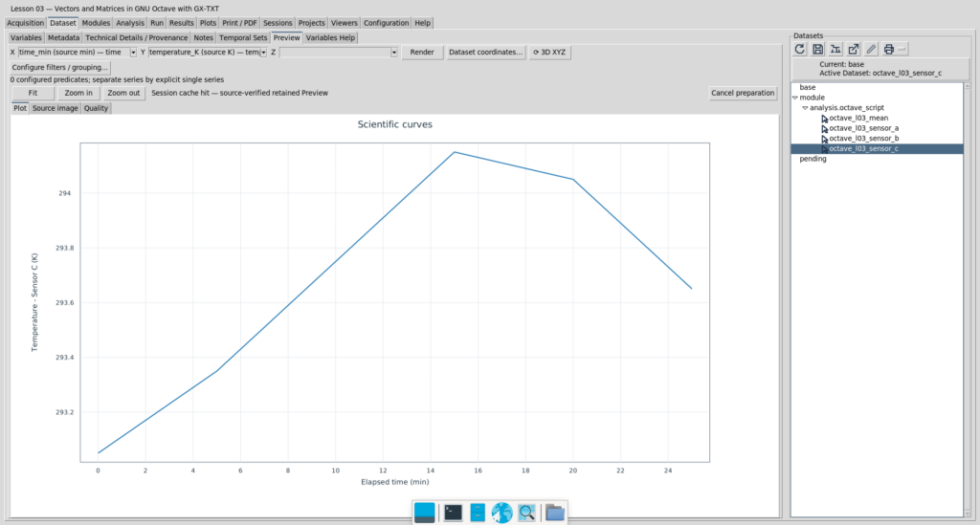
Task: Click the Zoom out button
Action: 123,93
